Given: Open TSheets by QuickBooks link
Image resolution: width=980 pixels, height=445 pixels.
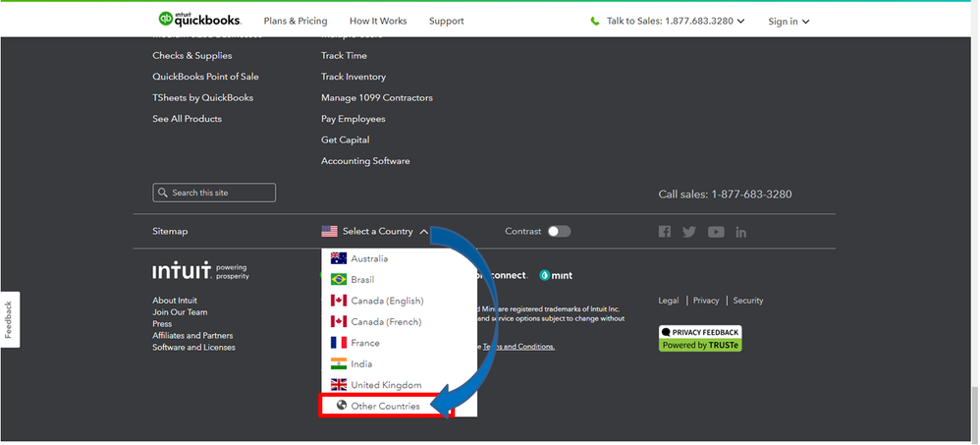Looking at the screenshot, I should [202, 97].
